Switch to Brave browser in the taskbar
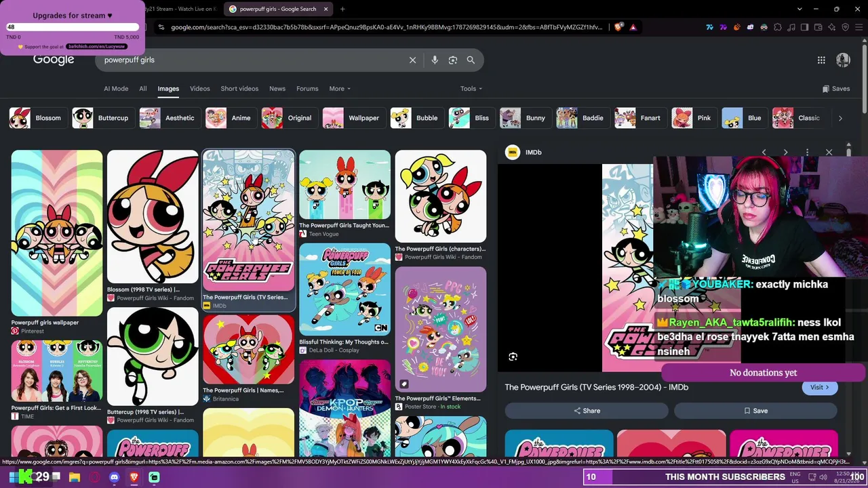The width and height of the screenshot is (868, 488). click(134, 477)
